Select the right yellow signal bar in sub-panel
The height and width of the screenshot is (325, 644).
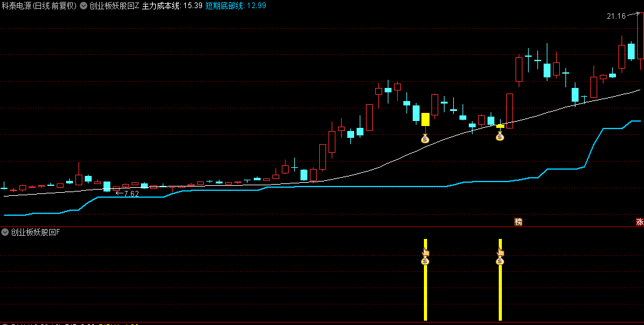pyautogui.click(x=500, y=279)
